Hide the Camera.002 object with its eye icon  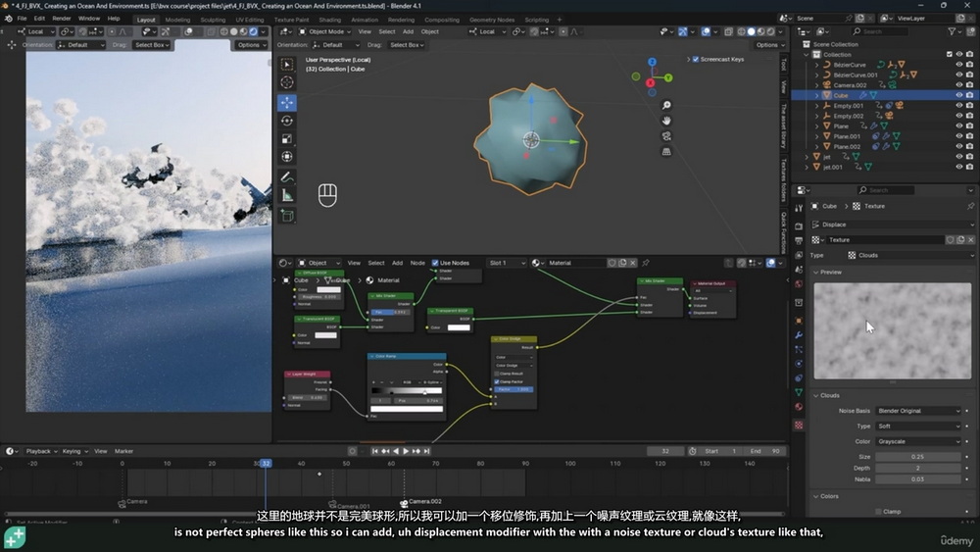coord(959,85)
